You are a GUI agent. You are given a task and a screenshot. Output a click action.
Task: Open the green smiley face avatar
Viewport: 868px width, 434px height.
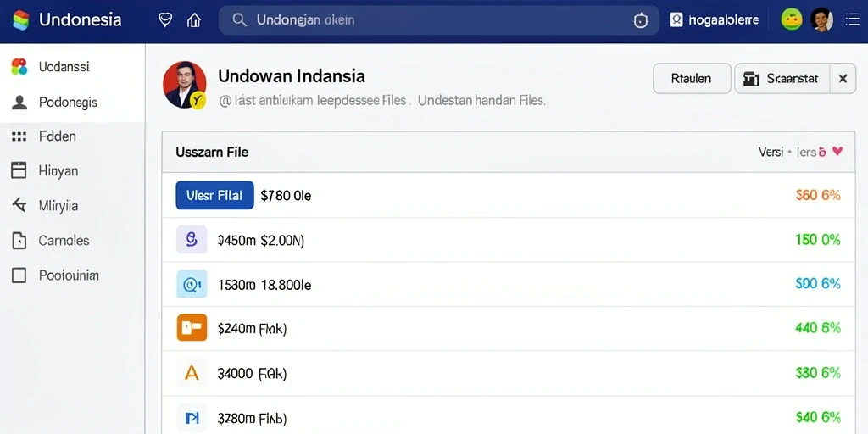click(792, 20)
